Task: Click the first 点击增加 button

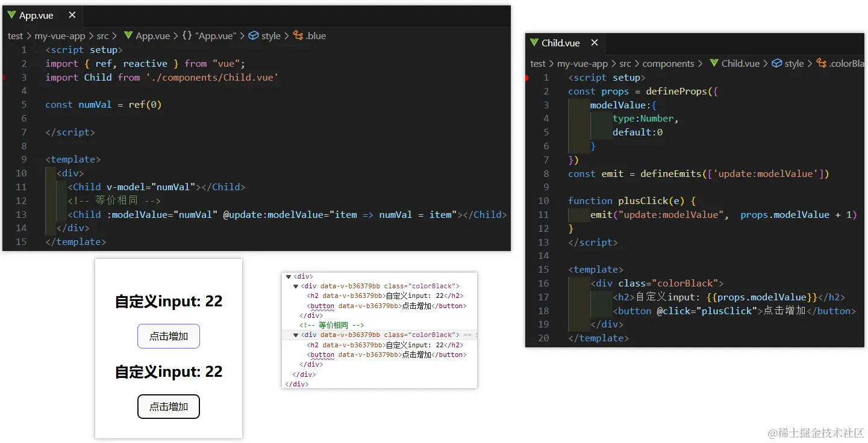Action: (x=169, y=336)
